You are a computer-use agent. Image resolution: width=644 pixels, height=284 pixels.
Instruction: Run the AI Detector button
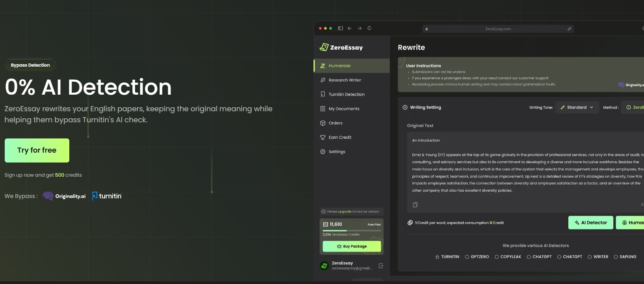[x=591, y=222]
